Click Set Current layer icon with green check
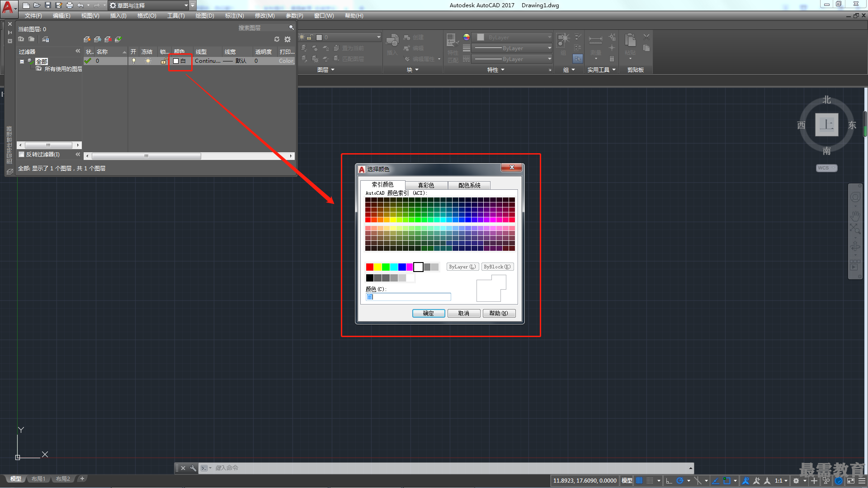Screen dimensions: 868x488 click(118, 39)
